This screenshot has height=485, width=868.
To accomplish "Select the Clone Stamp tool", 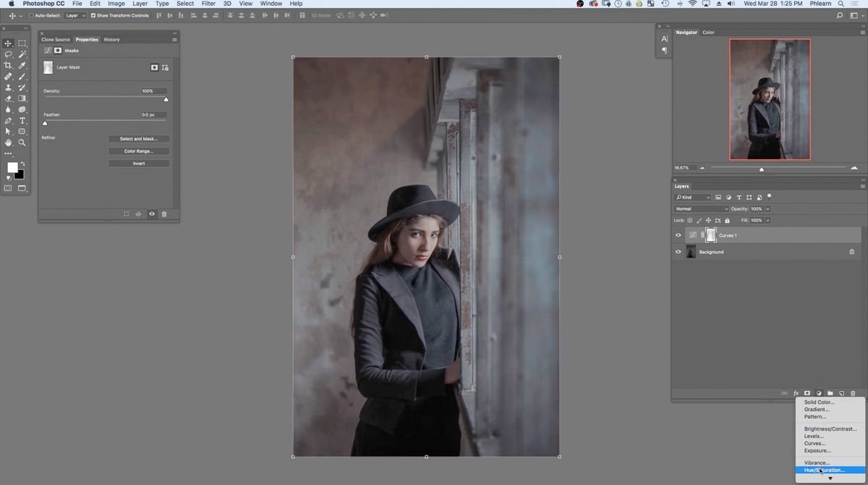I will pyautogui.click(x=8, y=88).
